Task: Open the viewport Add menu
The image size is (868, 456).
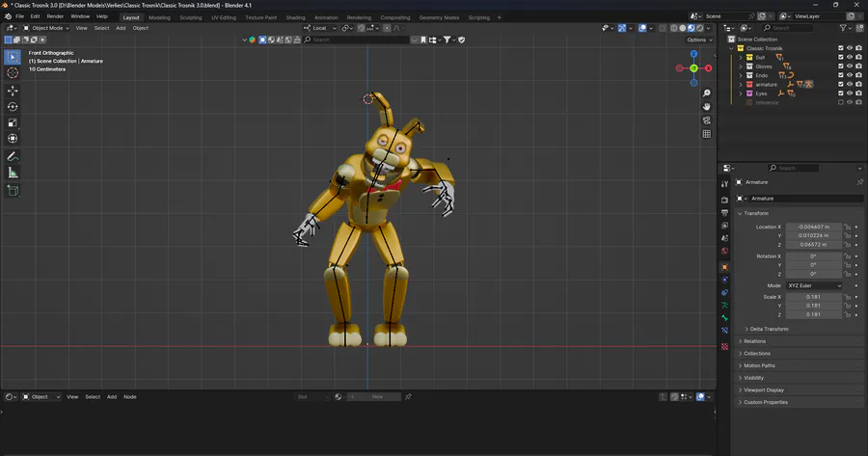Action: click(121, 28)
